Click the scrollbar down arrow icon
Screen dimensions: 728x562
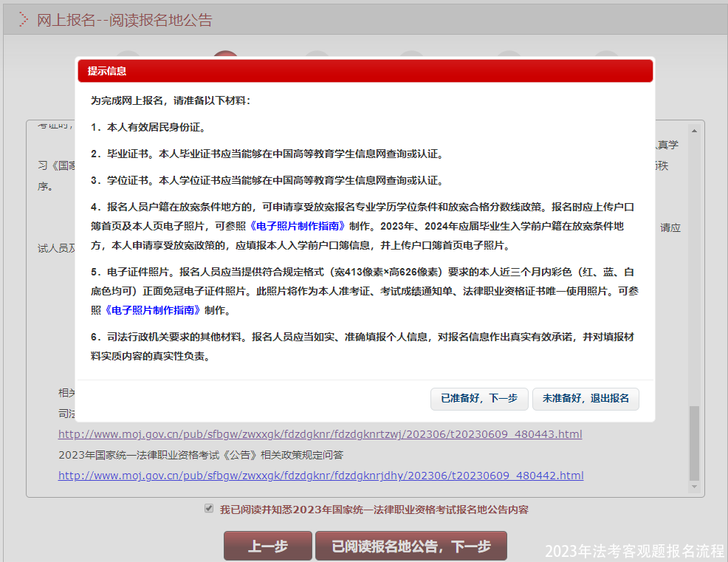click(693, 486)
